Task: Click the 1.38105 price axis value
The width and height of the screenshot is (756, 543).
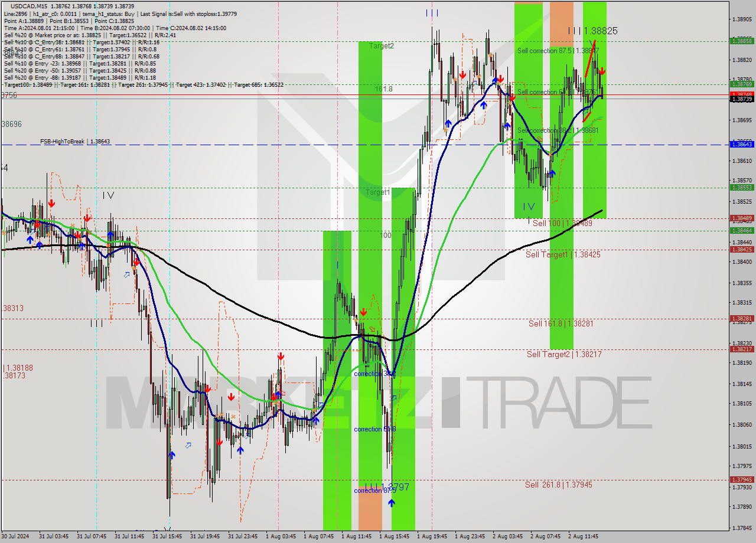Action: pos(741,403)
